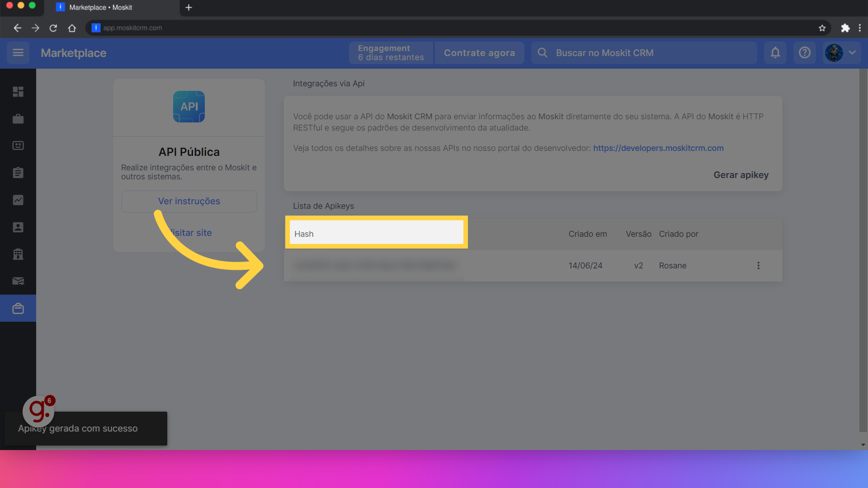868x488 pixels.
Task: Click the page vertical scrollbar
Action: pos(863,251)
